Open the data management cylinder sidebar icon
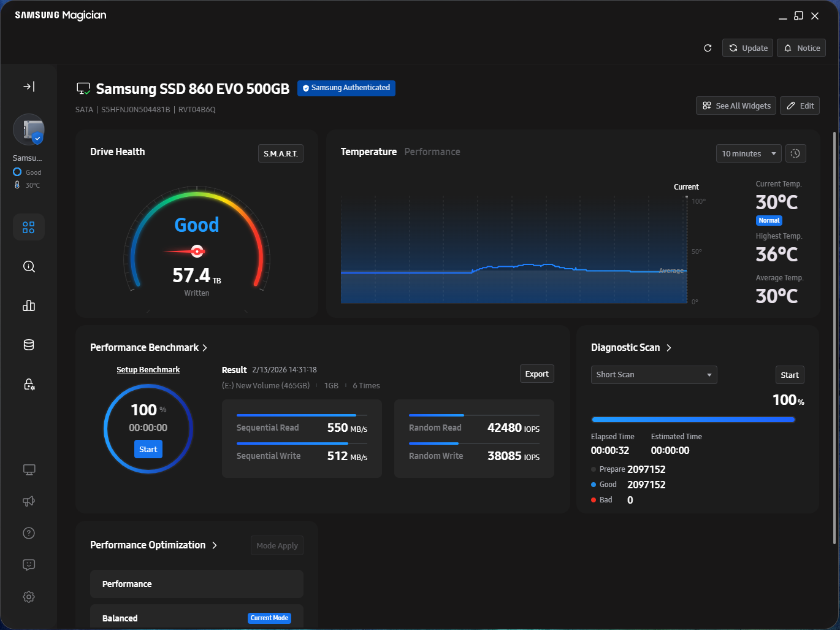 click(29, 345)
